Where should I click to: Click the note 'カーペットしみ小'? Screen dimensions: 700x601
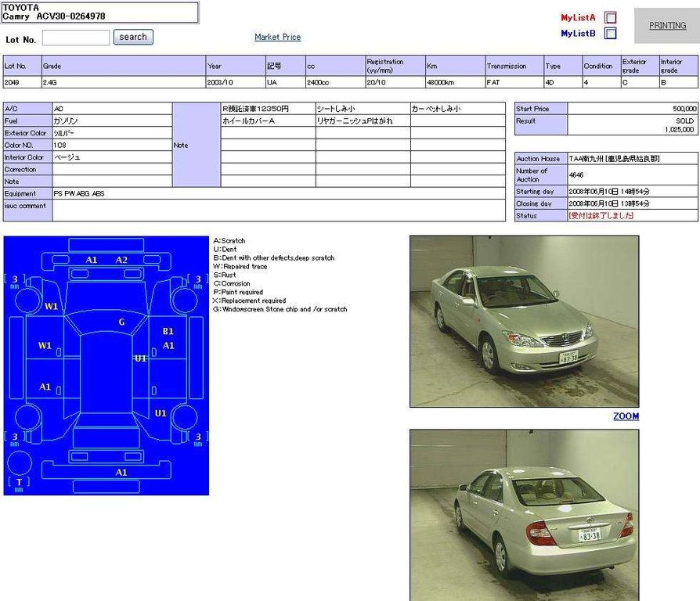tap(435, 109)
